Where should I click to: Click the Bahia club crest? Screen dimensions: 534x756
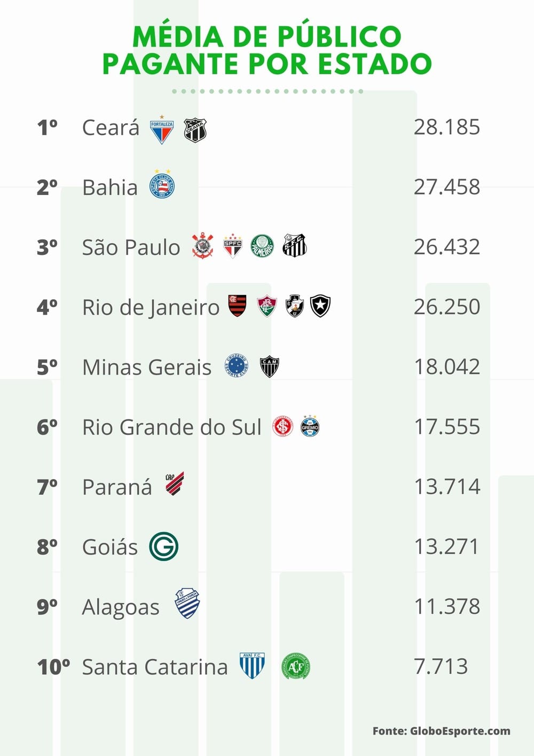162,185
